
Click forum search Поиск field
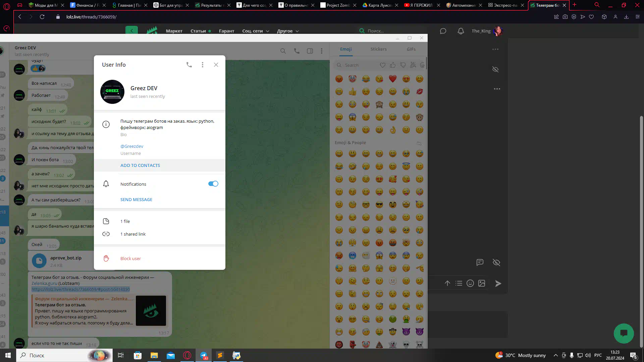(x=392, y=31)
